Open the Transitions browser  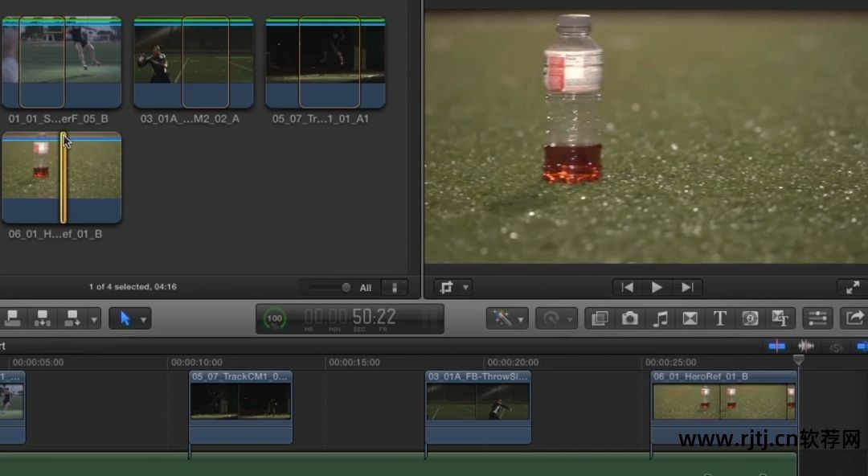[690, 318]
